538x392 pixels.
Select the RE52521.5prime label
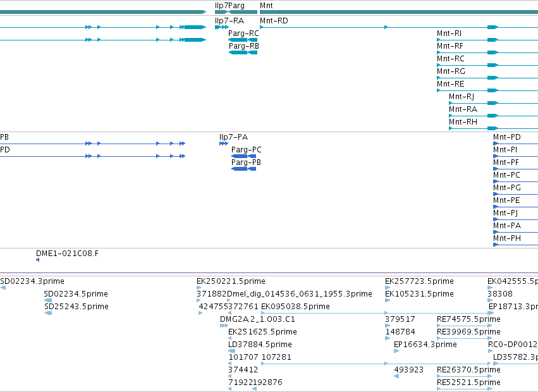(468, 383)
